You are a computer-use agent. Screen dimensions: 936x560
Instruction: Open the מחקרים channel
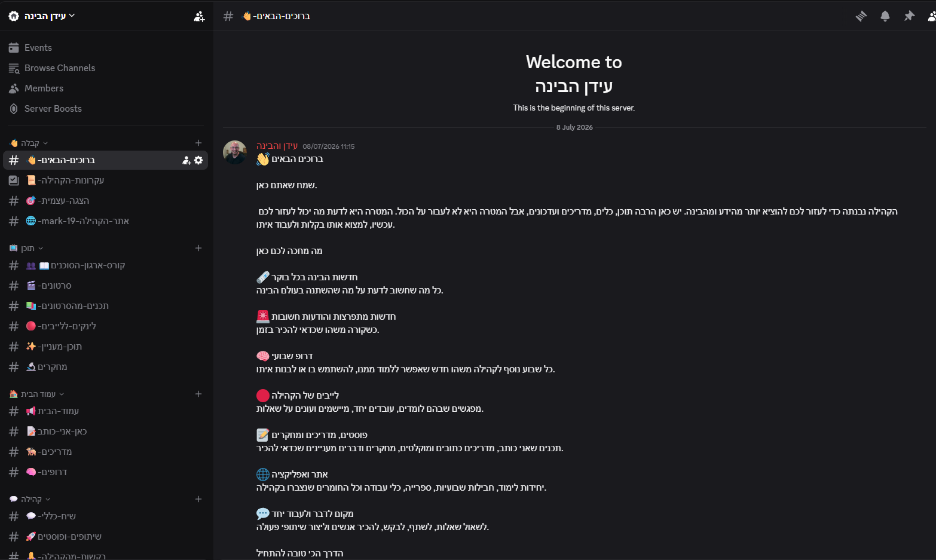106,367
